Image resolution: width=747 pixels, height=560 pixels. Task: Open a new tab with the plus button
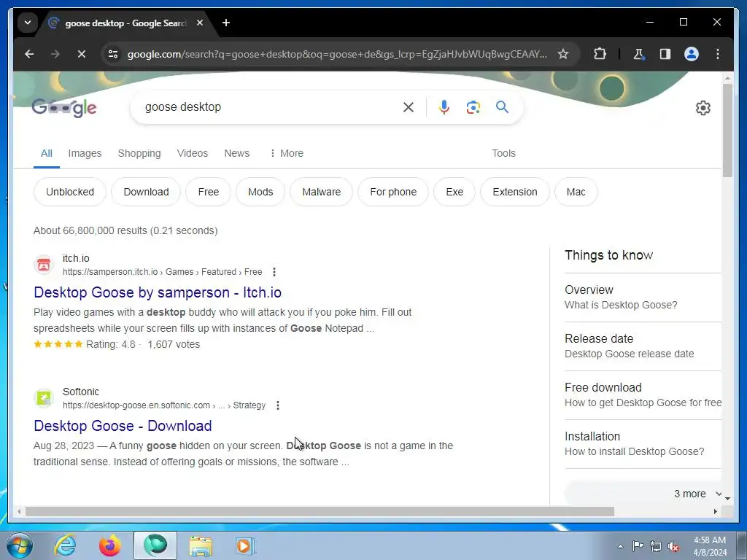point(226,23)
